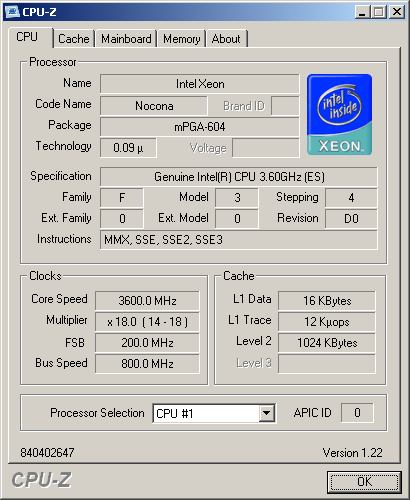Click the number 840402647 at bottom
This screenshot has height=500, width=410.
[47, 453]
